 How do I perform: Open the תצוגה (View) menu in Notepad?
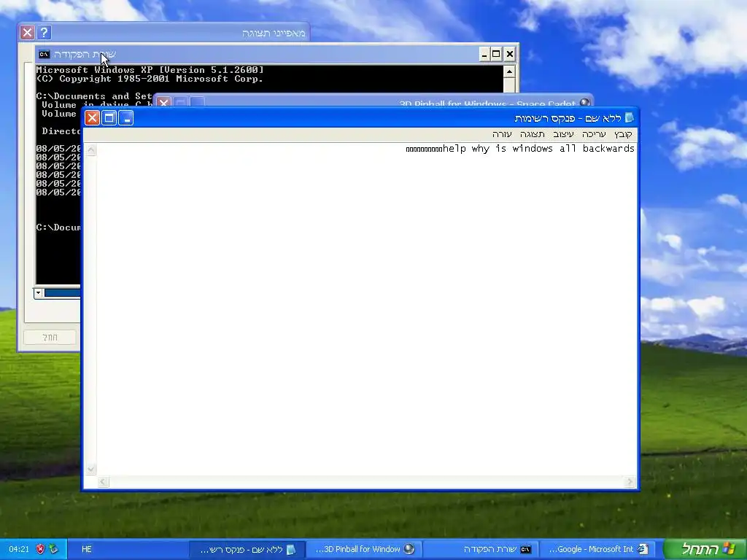point(532,134)
